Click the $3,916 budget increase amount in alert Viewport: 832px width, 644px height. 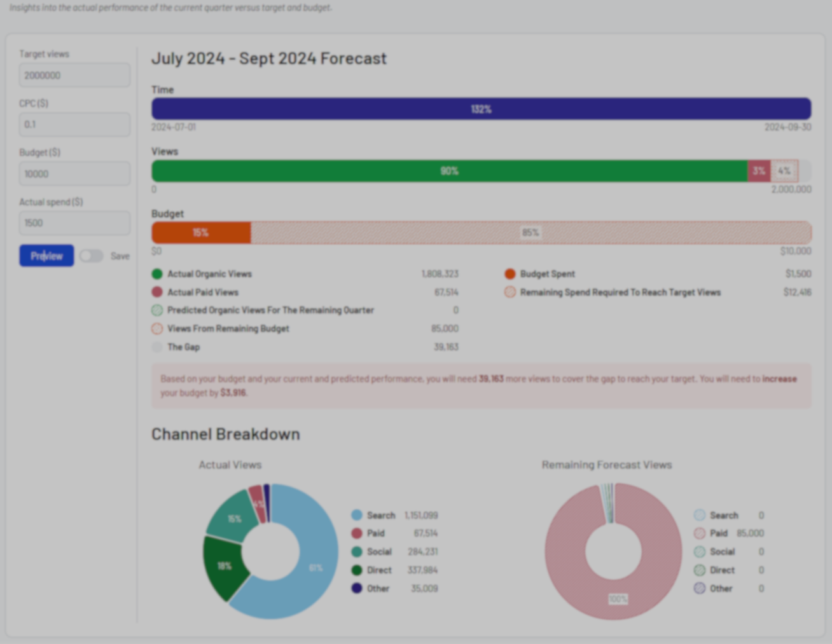coord(233,393)
